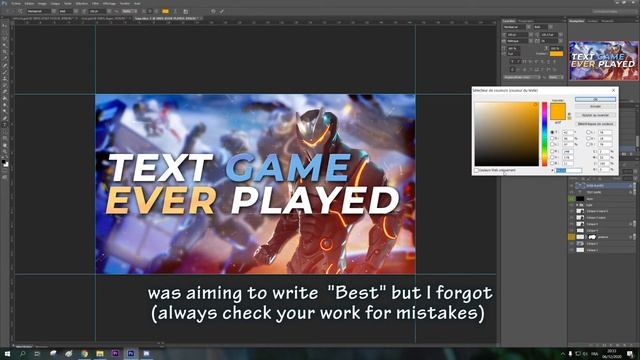Viewport: 640px width, 360px height.
Task: Select the S radio button in color picker
Action: point(552,138)
